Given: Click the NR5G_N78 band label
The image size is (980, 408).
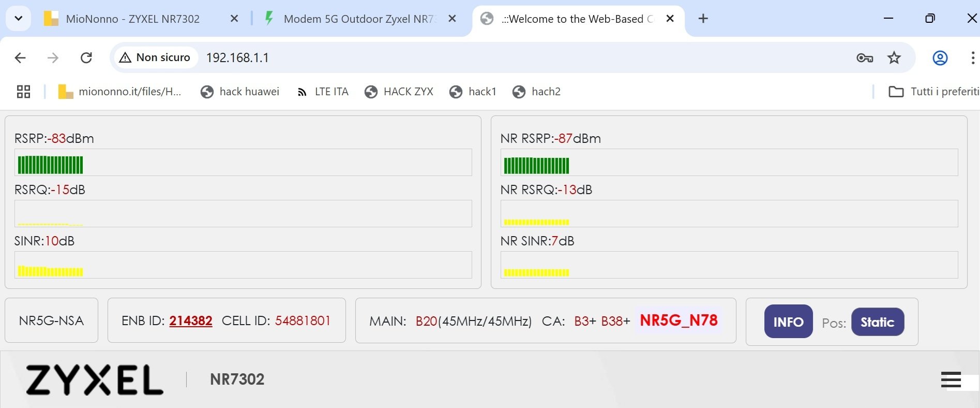Looking at the screenshot, I should point(679,320).
